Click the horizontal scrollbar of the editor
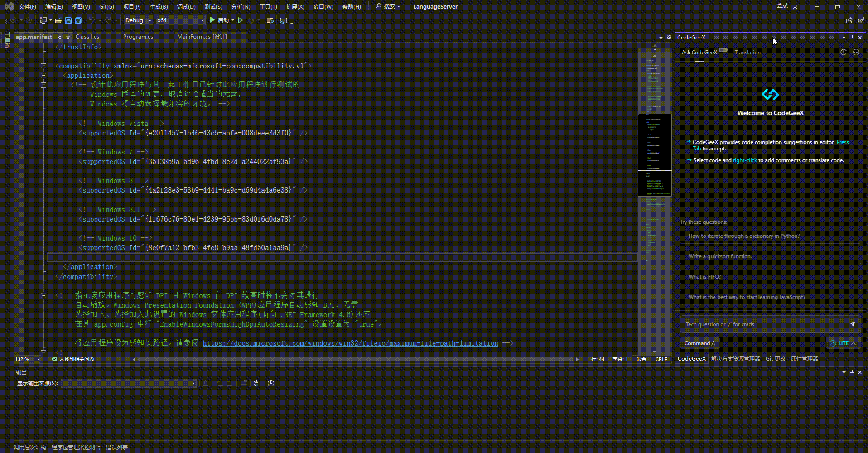 point(355,359)
